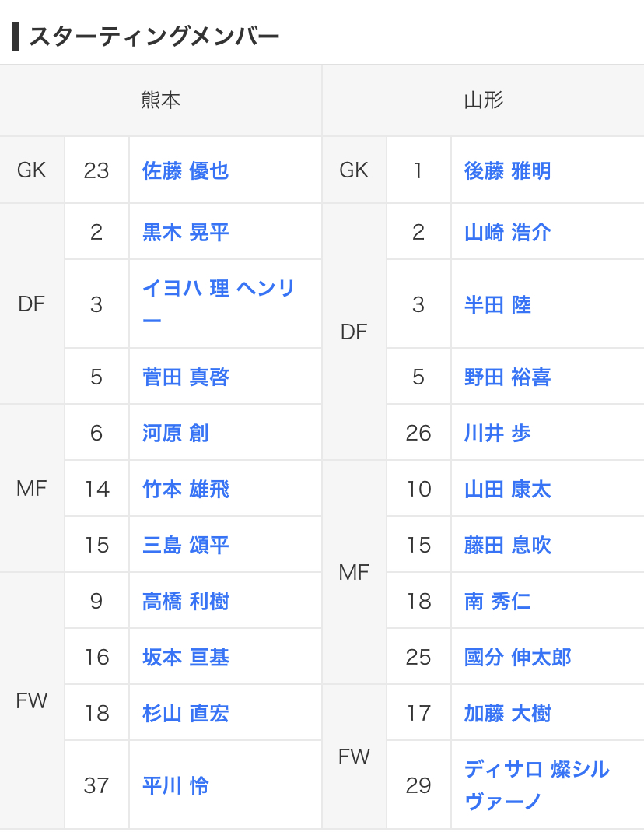Open player link 黒木 晃平
The width and height of the screenshot is (644, 839).
click(185, 232)
